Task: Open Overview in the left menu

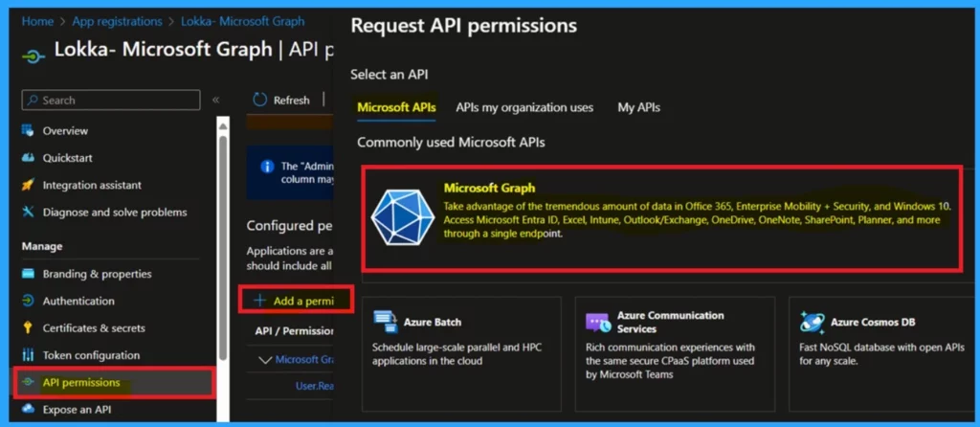Action: (65, 130)
